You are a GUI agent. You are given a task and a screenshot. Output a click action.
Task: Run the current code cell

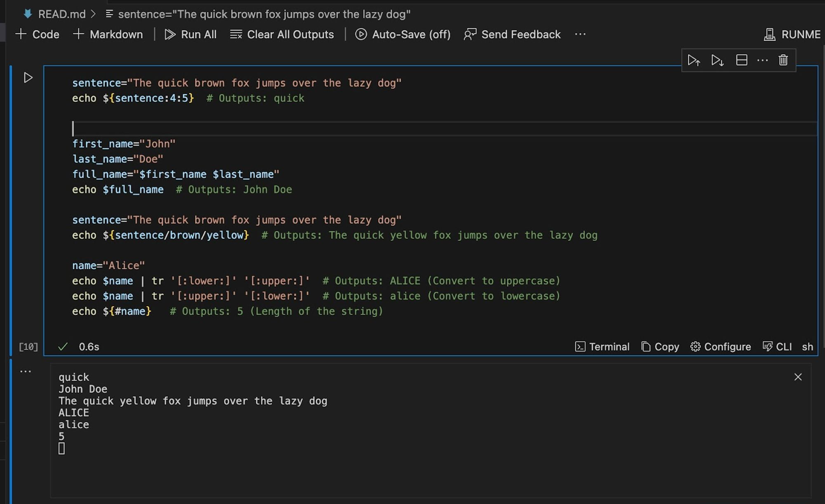coord(28,77)
